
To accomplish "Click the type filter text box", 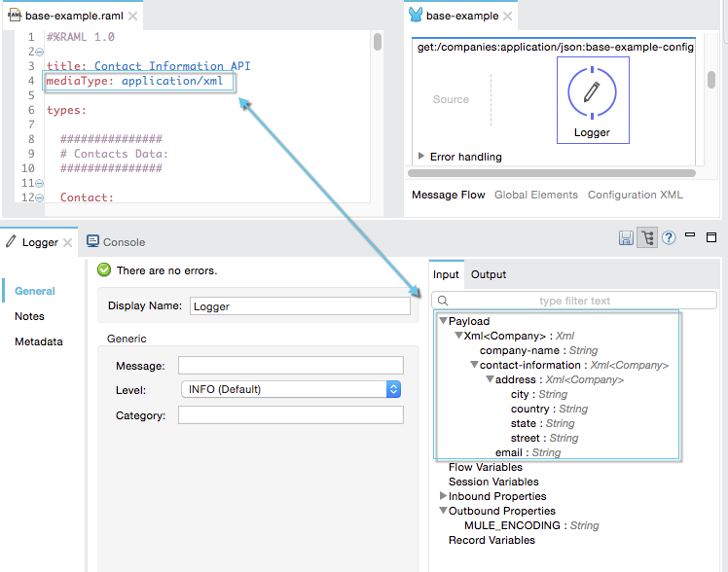I will 574,301.
